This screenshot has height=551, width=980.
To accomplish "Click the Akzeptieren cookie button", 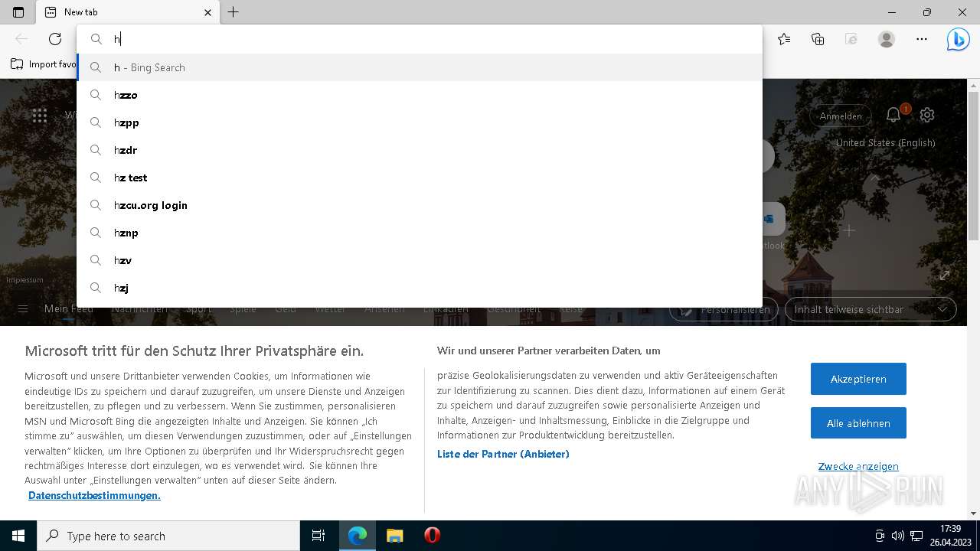I will pos(858,379).
